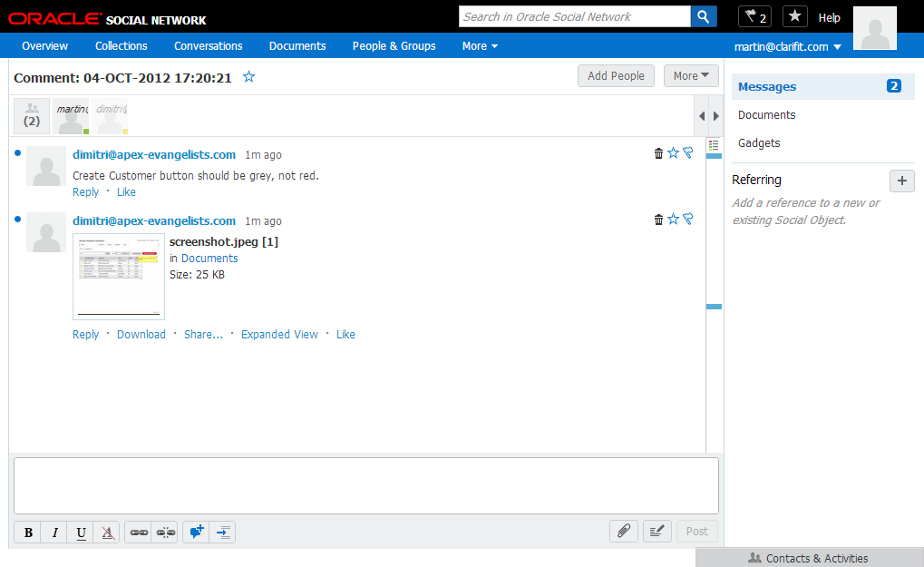Click the remove link icon in editor
924x567 pixels.
click(x=165, y=533)
